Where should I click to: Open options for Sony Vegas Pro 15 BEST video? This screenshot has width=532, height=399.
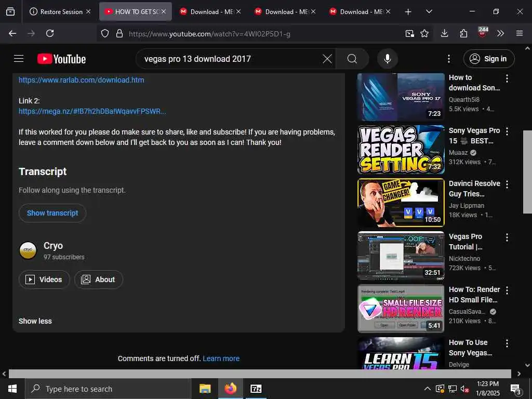click(x=507, y=131)
